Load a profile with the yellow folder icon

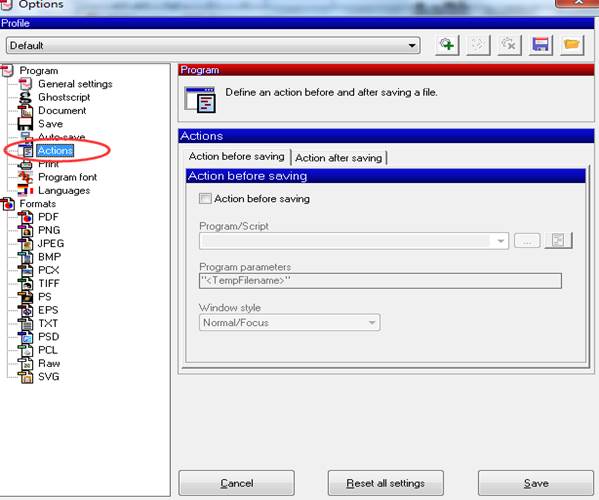point(572,45)
